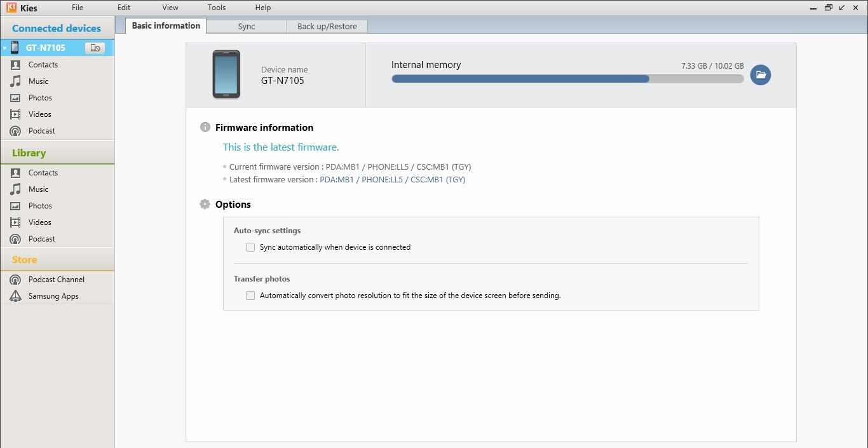The height and width of the screenshot is (448, 868).
Task: Click the disconnect device button beside GT-N7105
Action: click(95, 48)
